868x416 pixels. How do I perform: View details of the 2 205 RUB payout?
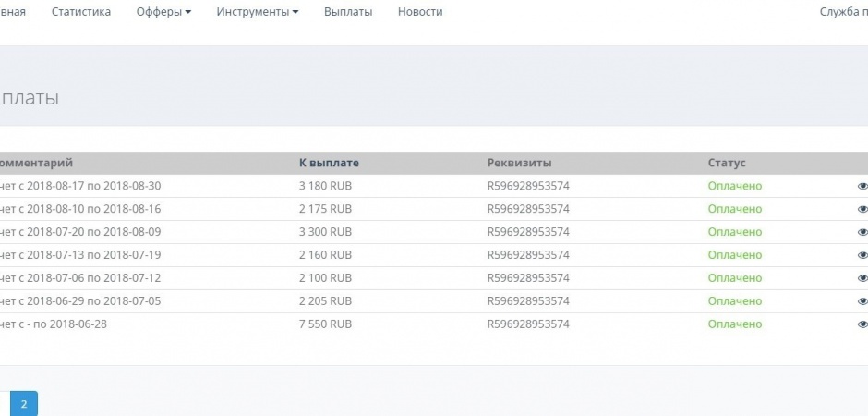pyautogui.click(x=862, y=301)
